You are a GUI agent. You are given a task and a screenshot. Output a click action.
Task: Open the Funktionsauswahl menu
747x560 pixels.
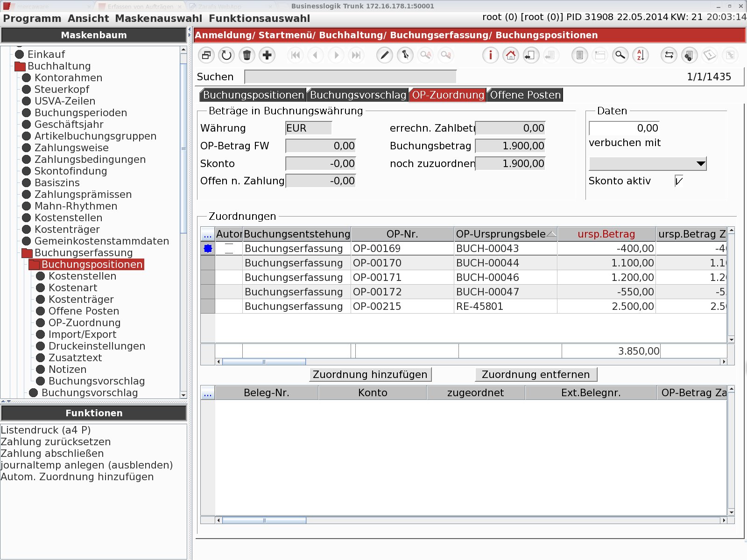click(259, 19)
